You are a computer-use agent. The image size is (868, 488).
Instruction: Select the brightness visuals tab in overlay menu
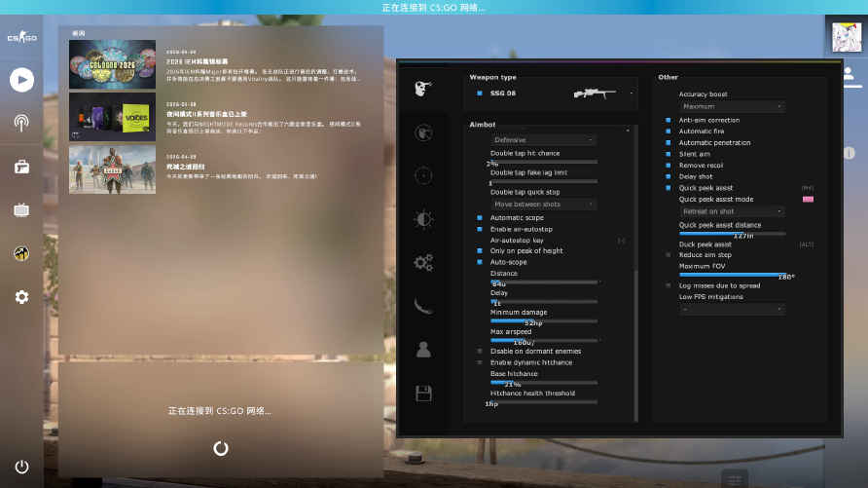tap(423, 219)
